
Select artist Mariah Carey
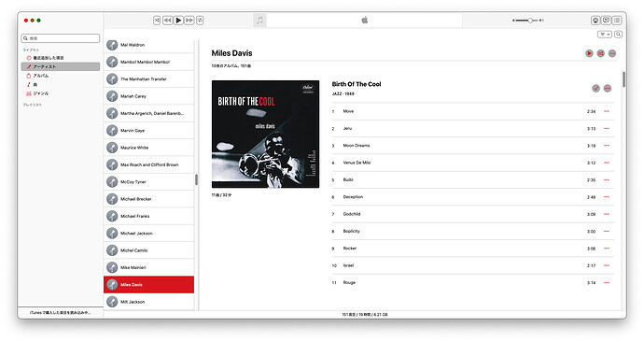coord(148,96)
